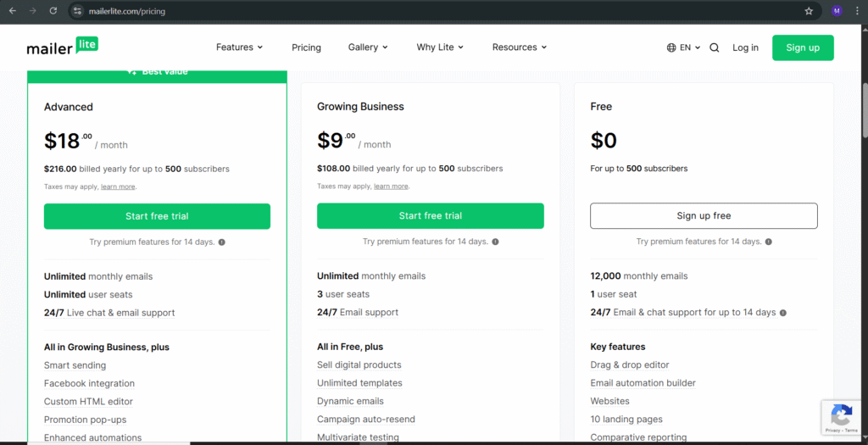The image size is (868, 445).
Task: Click Custom HTML editor feature
Action: click(88, 402)
